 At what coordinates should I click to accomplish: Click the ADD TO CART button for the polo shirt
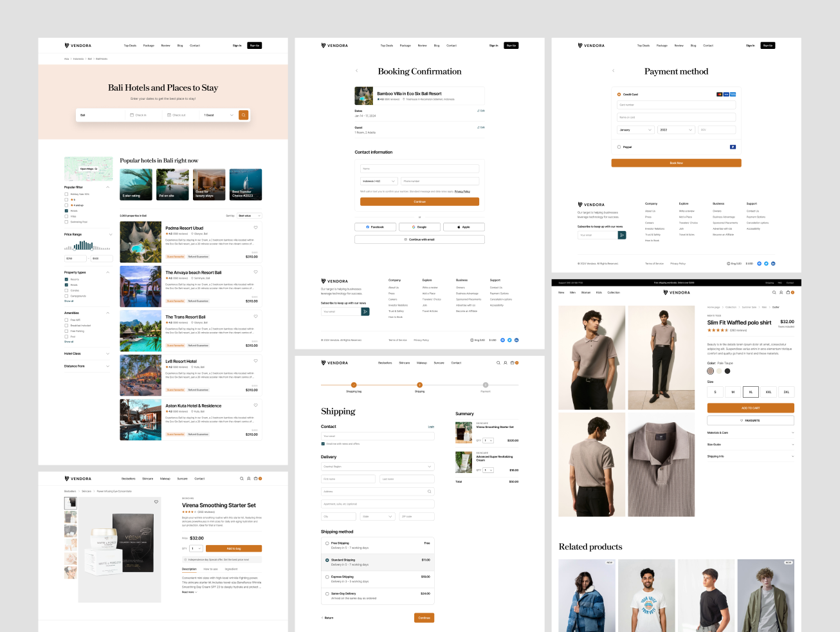pyautogui.click(x=750, y=407)
